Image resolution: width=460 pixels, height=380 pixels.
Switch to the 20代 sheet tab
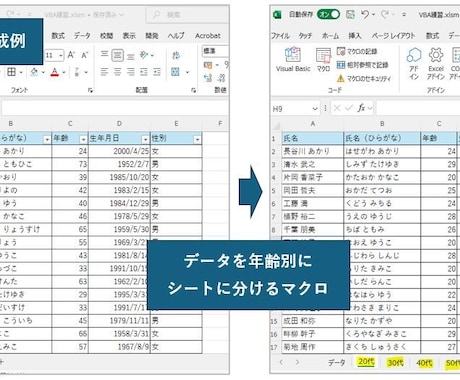coord(366,362)
